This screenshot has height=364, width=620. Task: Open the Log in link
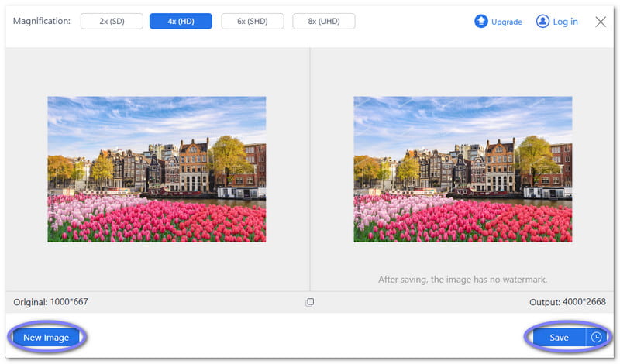[565, 22]
